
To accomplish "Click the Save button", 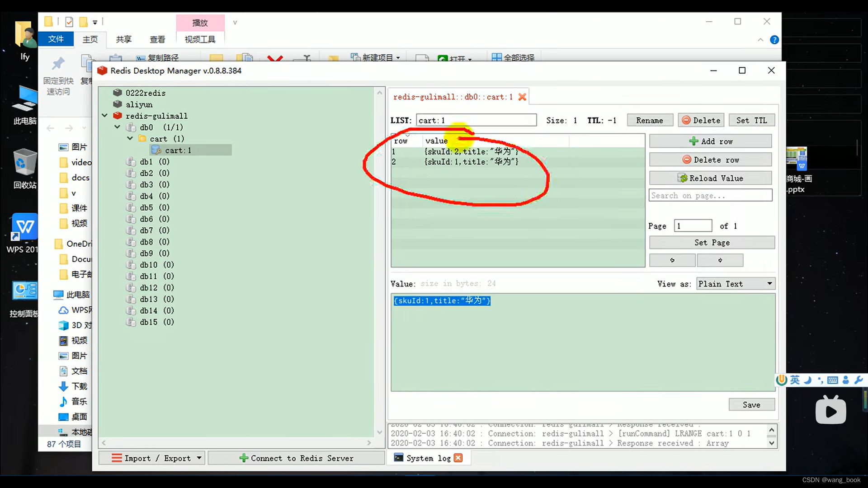I will [752, 405].
